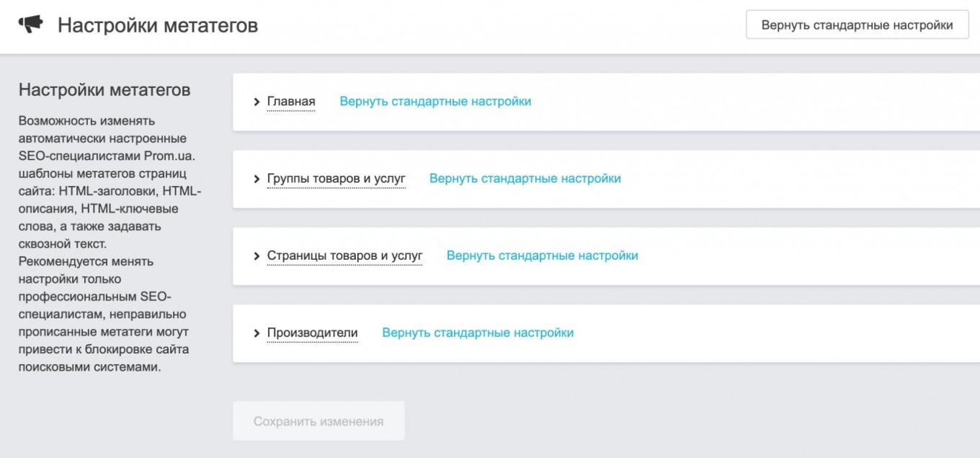Click empty area of the Производители card
The image size is (980, 458).
pos(757,333)
